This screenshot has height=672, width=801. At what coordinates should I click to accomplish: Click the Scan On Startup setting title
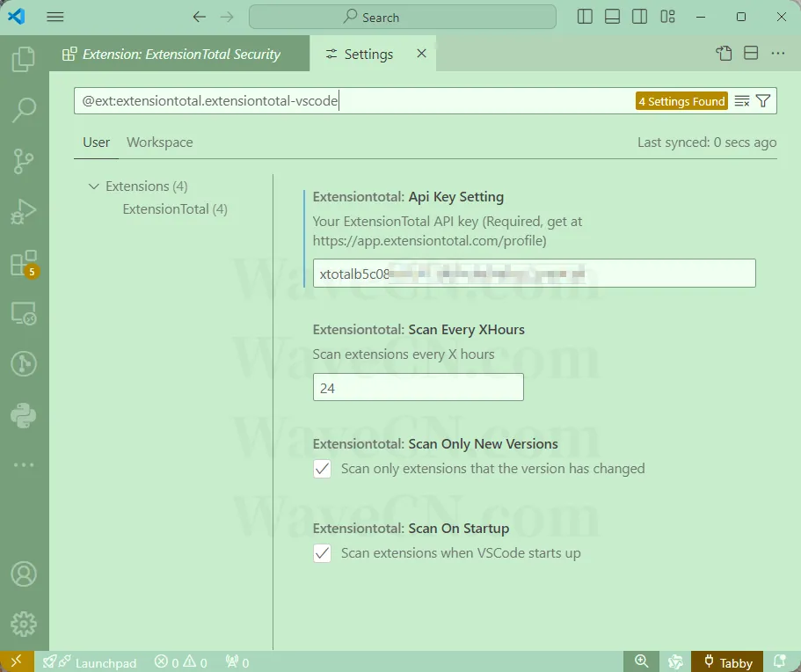[411, 528]
